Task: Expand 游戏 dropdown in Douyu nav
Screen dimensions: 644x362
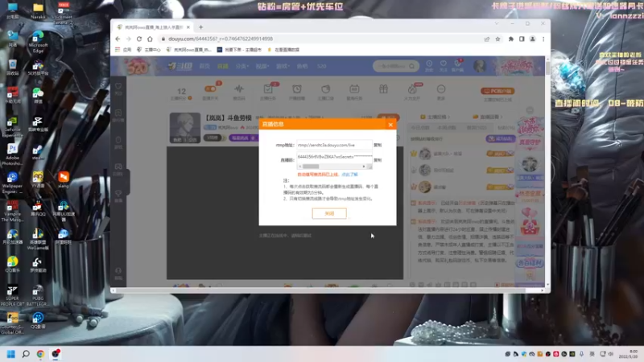Action: point(283,66)
